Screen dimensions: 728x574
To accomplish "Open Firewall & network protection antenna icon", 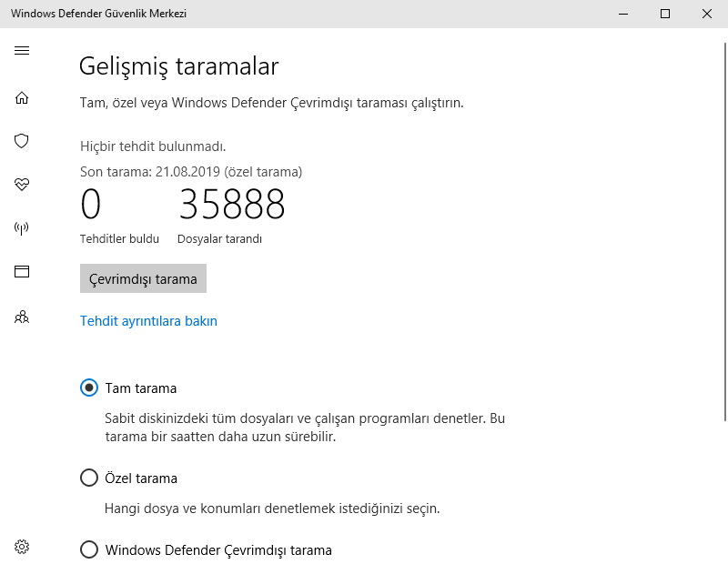I will coord(22,227).
